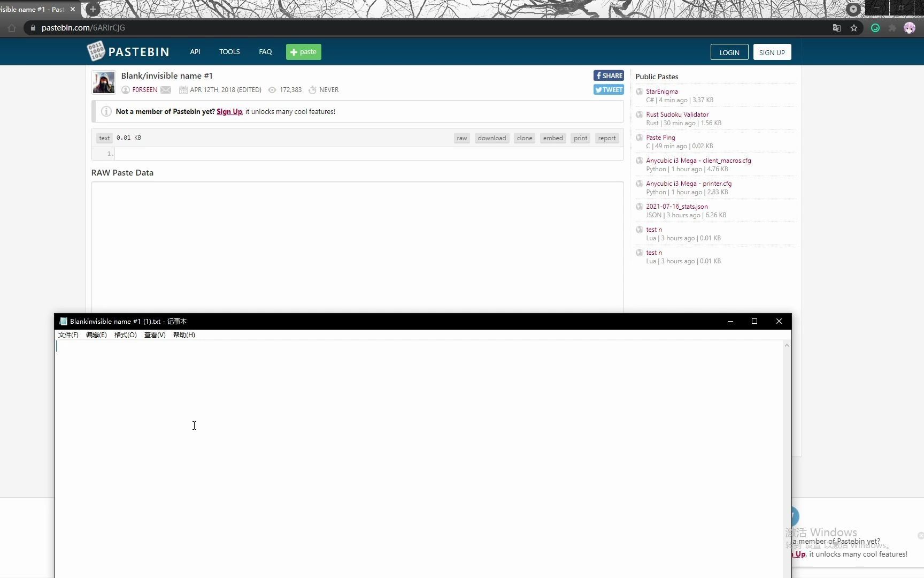Print the paste
Screen dimensions: 924x578
coord(580,138)
